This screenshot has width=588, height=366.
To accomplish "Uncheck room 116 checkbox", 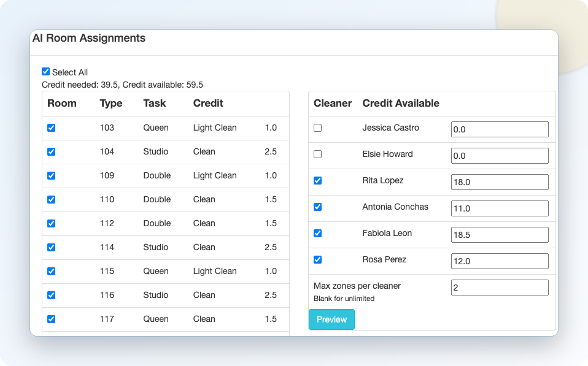I will 52,295.
